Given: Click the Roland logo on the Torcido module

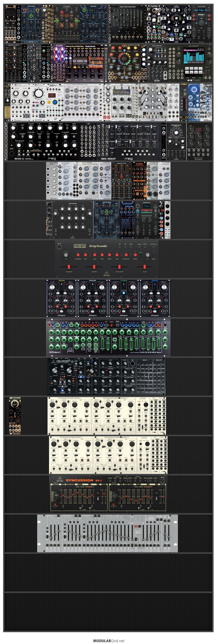Looking at the screenshot, I should [x=61, y=315].
